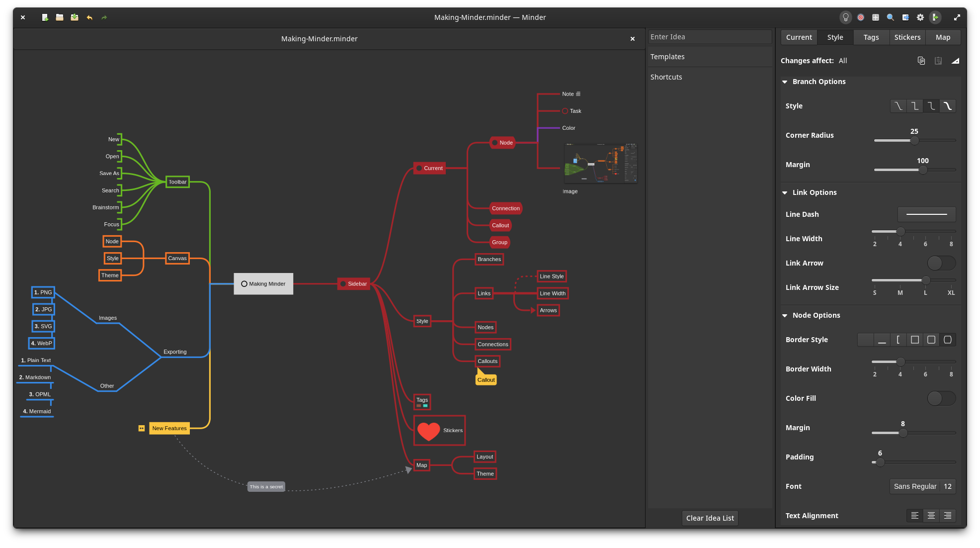
Task: Click the Clear Idea List button
Action: pyautogui.click(x=710, y=518)
